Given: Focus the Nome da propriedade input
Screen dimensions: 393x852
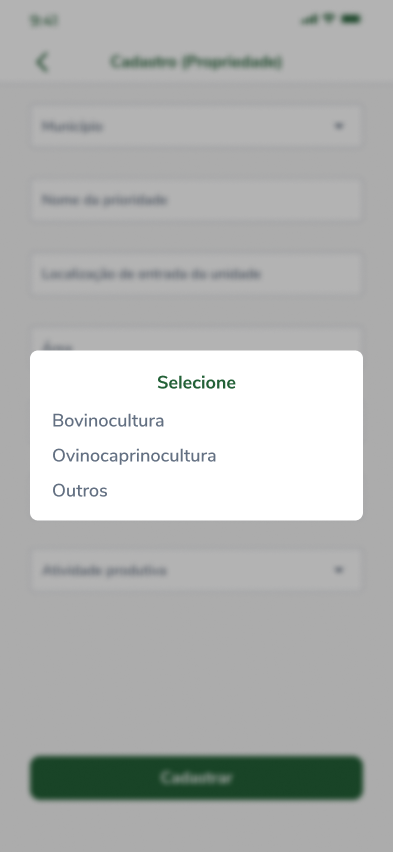Looking at the screenshot, I should [196, 200].
